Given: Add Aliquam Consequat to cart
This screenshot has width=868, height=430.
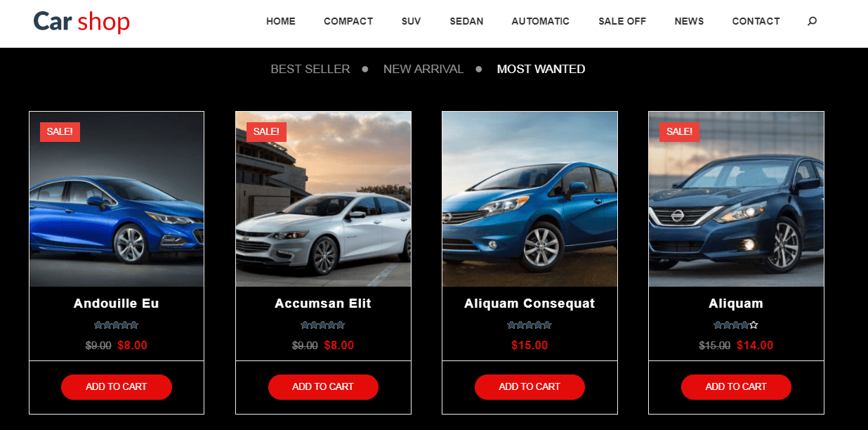Looking at the screenshot, I should [x=530, y=386].
